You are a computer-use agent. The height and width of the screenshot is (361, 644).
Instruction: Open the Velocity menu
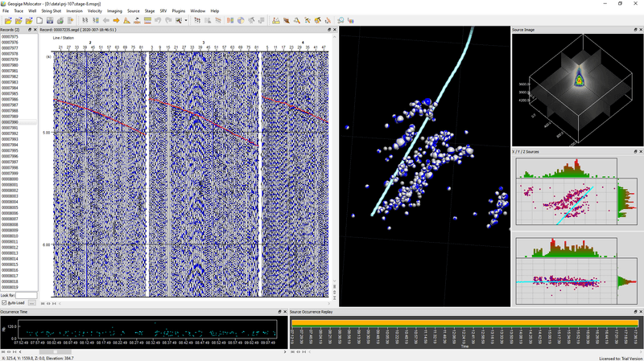(x=95, y=10)
